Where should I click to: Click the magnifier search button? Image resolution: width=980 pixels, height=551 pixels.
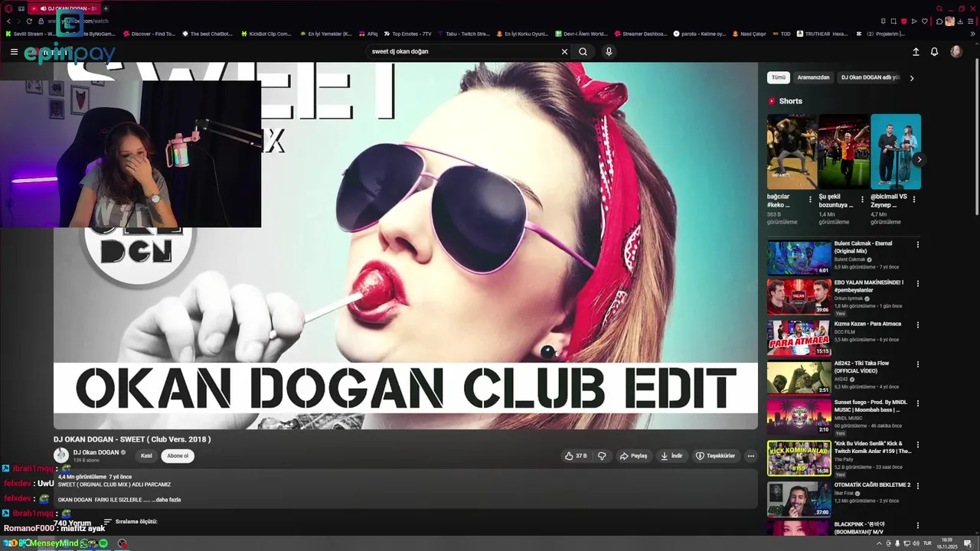coord(583,52)
